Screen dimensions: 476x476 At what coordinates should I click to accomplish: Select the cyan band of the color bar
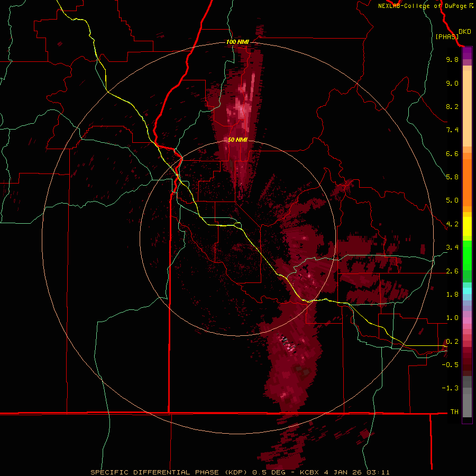[467, 291]
